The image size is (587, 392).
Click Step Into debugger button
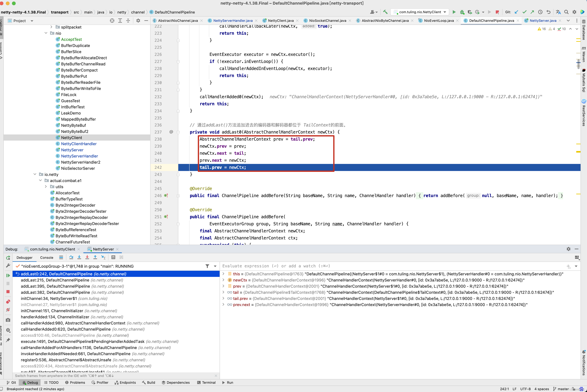coord(79,257)
